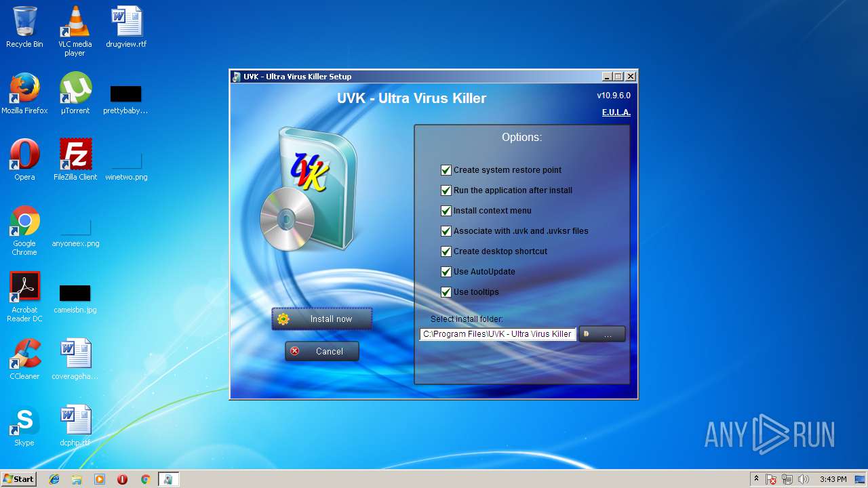
Task: Select Acrobat Reader DC shortcut
Action: tap(24, 297)
